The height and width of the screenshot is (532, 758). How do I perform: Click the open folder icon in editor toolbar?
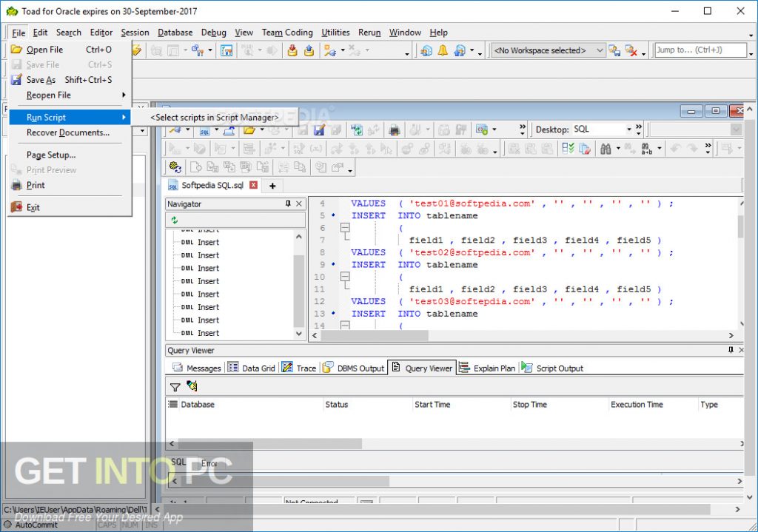click(249, 129)
